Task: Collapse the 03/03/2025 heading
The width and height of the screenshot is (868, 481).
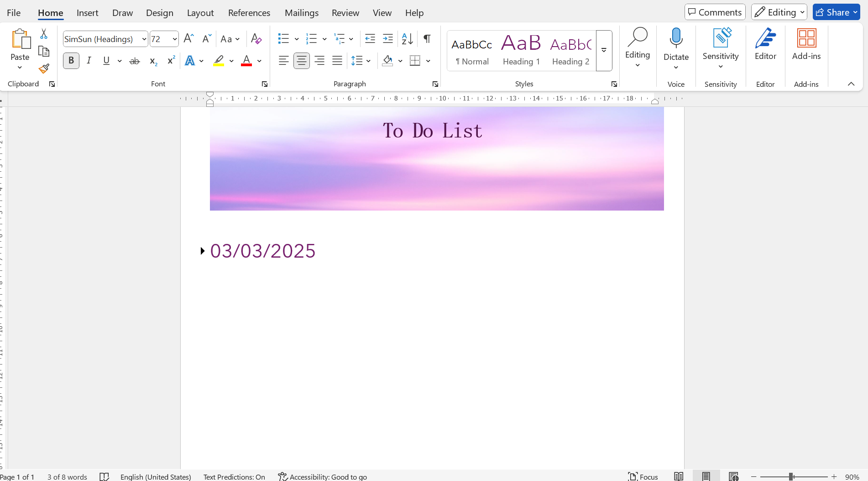Action: 202,250
